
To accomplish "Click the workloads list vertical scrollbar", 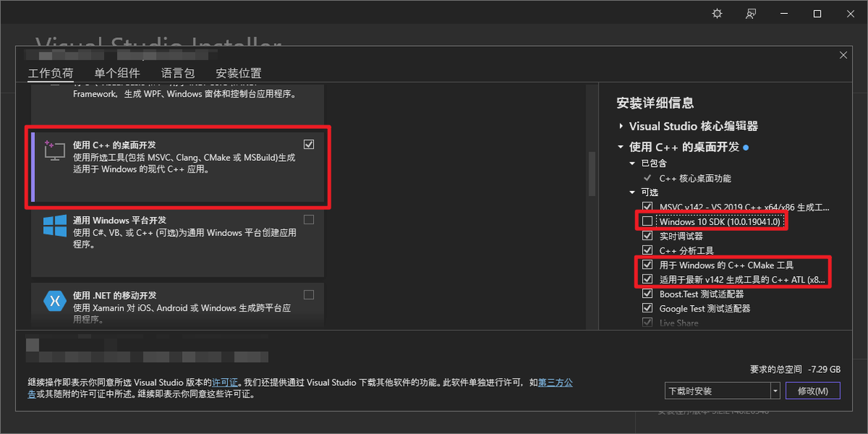I will tap(592, 174).
